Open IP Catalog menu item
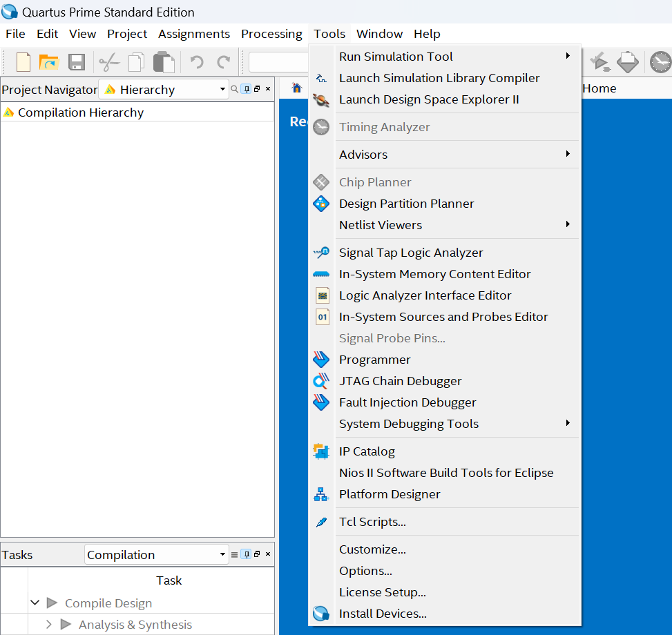The image size is (672, 635). tap(445, 451)
